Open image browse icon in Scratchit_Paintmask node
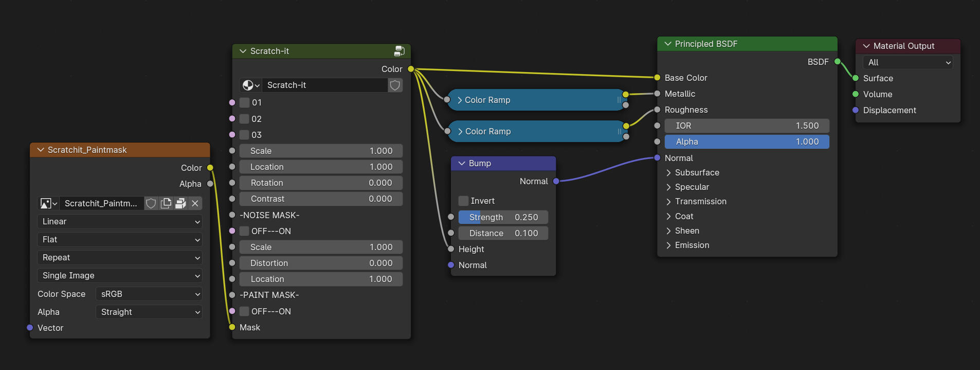The image size is (980, 370). click(48, 204)
